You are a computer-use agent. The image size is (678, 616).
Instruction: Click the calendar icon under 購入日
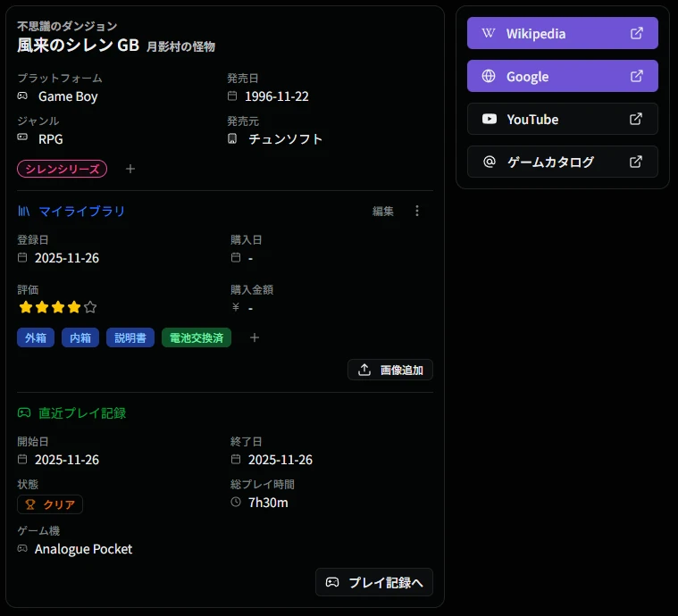point(236,258)
